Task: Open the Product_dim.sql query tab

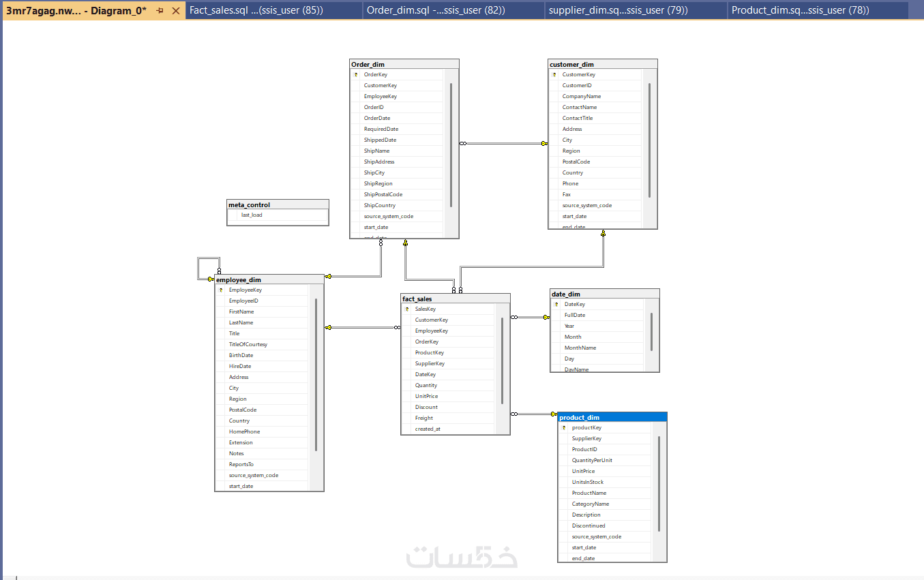Action: [818, 10]
